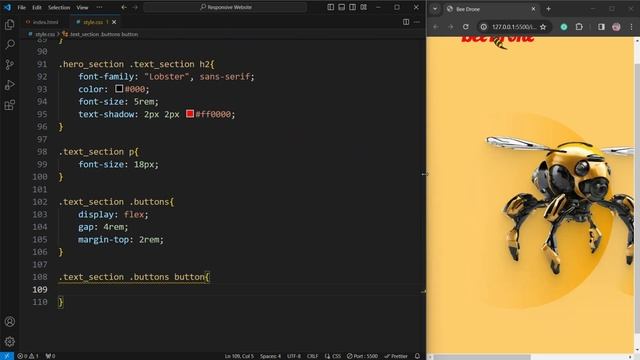The width and height of the screenshot is (640, 360).
Task: Expand the hidden menus ellipsis
Action: point(99,7)
